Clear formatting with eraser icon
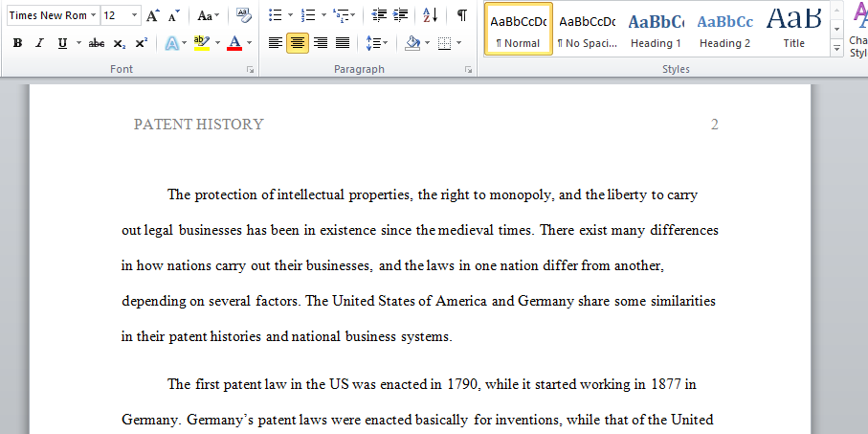The height and width of the screenshot is (434, 868). pos(243,15)
